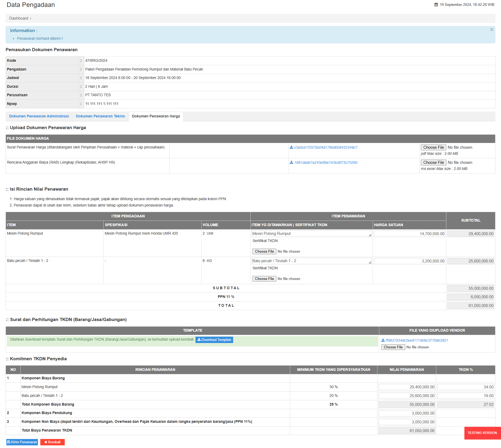
Task: Click download icon for RAB file
Action: 291,162
